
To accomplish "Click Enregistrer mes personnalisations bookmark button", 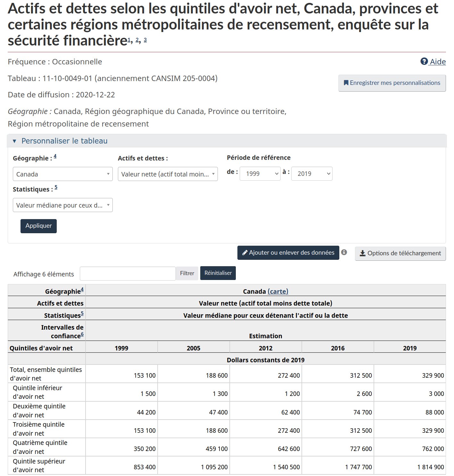I will (392, 83).
